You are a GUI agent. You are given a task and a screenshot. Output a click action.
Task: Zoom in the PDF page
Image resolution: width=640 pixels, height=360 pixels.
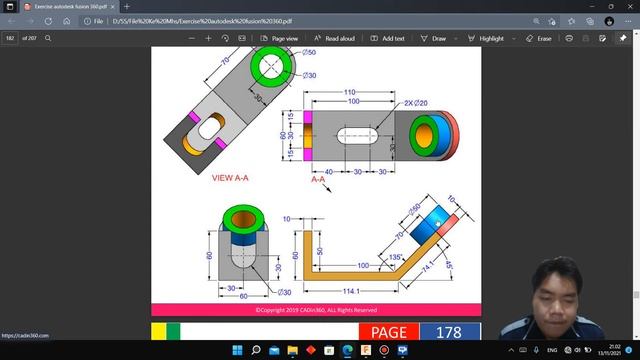tap(208, 38)
